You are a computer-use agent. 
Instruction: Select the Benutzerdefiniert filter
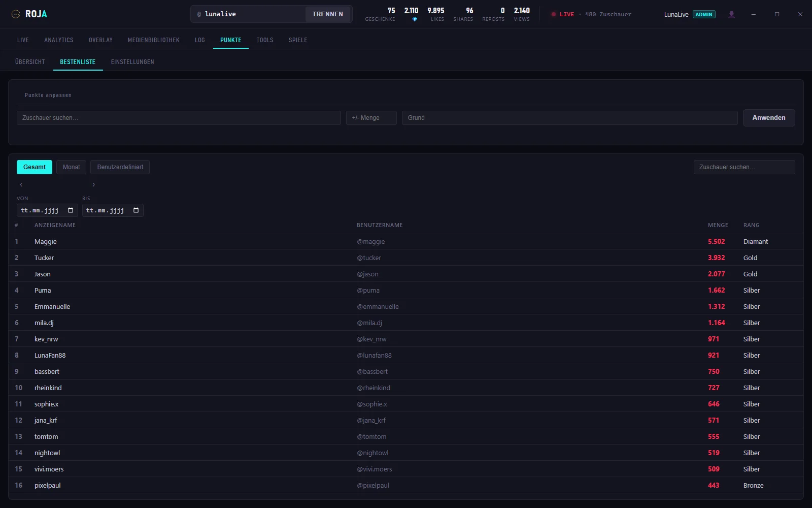click(x=120, y=167)
